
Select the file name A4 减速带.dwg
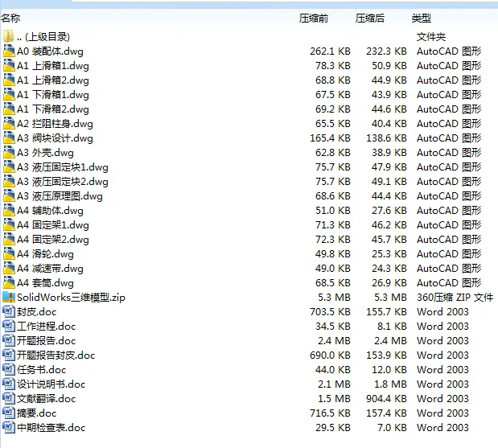50,269
